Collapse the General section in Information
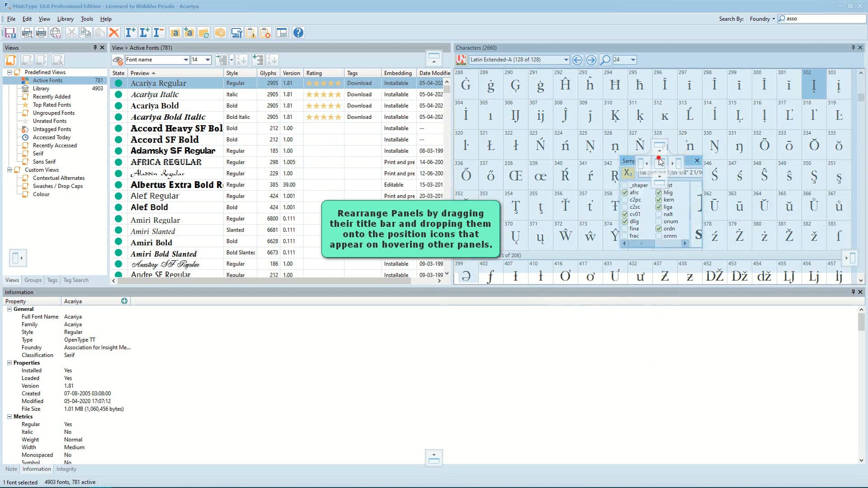The image size is (868, 488). [x=9, y=309]
